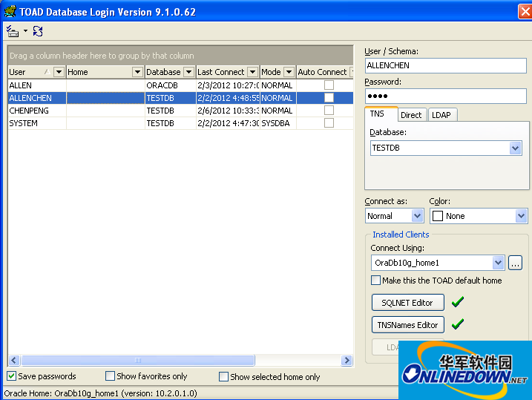The image size is (532, 400).
Task: Open the Database column filter dropdown
Action: click(188, 72)
